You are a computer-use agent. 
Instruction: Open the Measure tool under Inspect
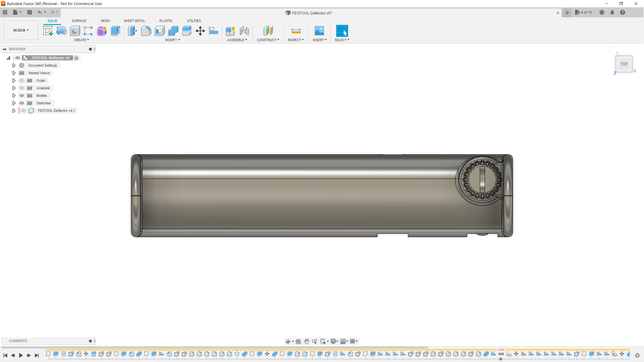tap(296, 31)
